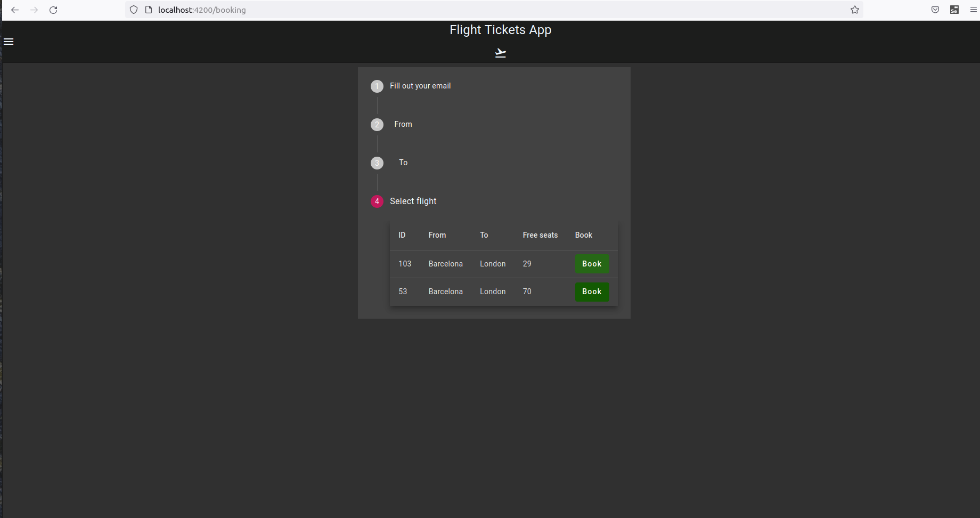Book flight 103 from Barcelona
The height and width of the screenshot is (518, 980).
pos(591,264)
